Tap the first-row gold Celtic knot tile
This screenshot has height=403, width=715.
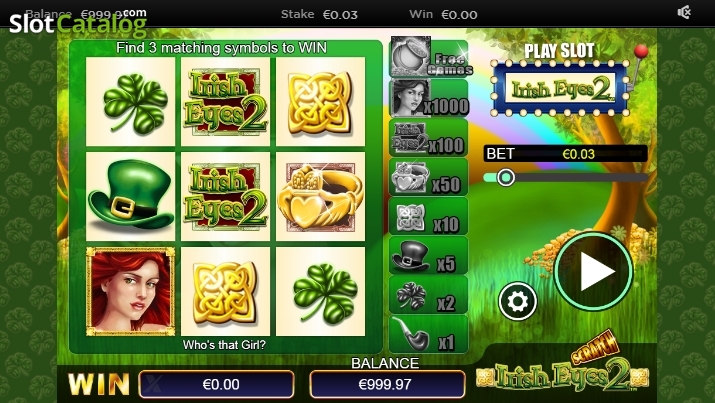(321, 102)
